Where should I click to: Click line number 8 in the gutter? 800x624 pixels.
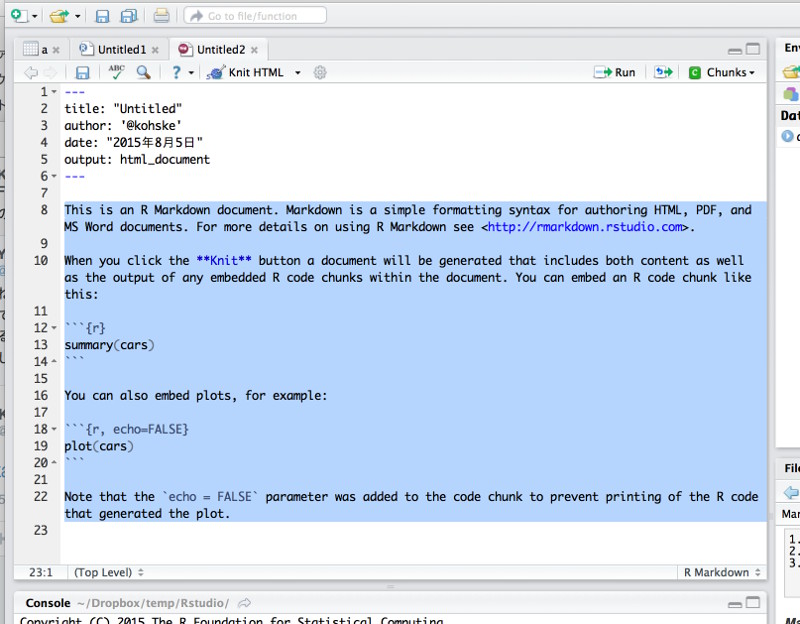point(44,210)
